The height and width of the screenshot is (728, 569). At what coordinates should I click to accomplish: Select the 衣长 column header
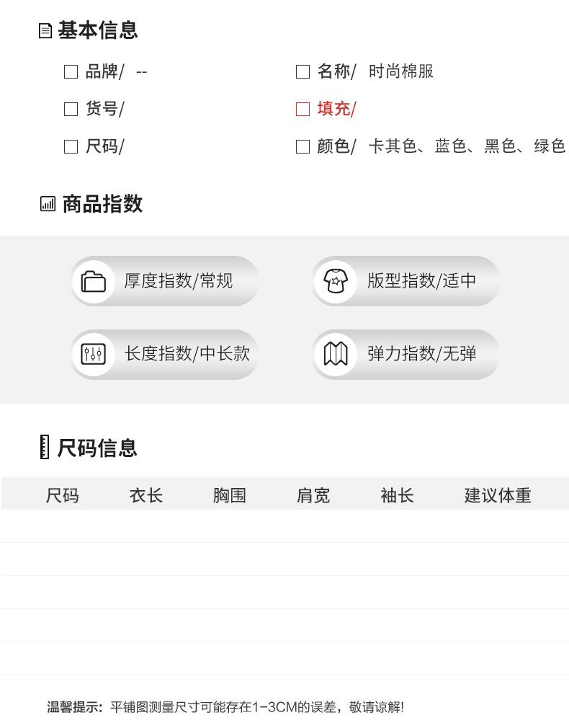[146, 495]
